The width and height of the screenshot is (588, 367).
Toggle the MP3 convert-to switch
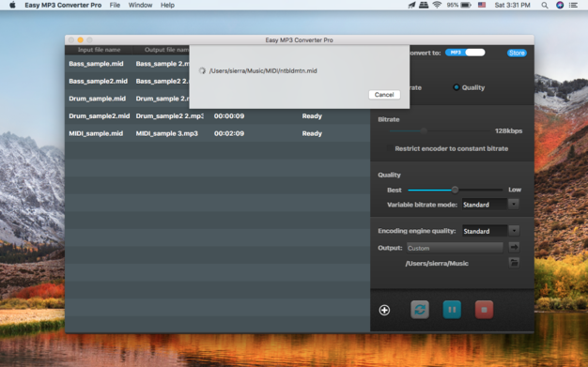465,53
